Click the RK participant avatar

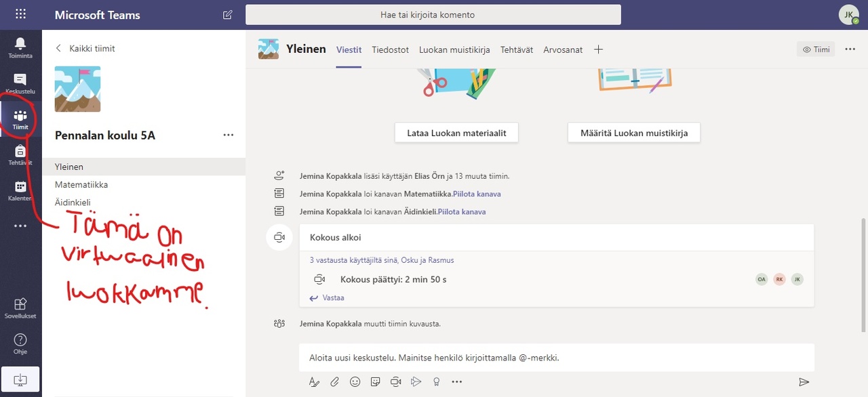point(780,279)
